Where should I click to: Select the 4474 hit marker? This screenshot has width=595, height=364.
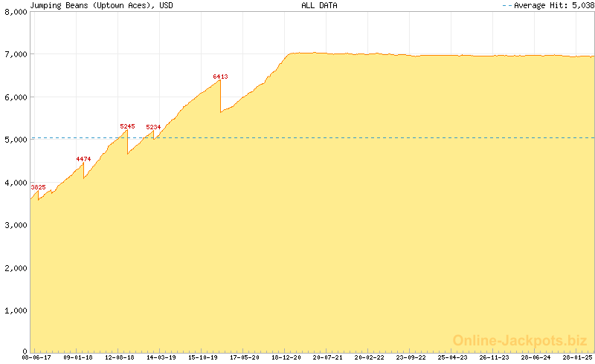(83, 159)
